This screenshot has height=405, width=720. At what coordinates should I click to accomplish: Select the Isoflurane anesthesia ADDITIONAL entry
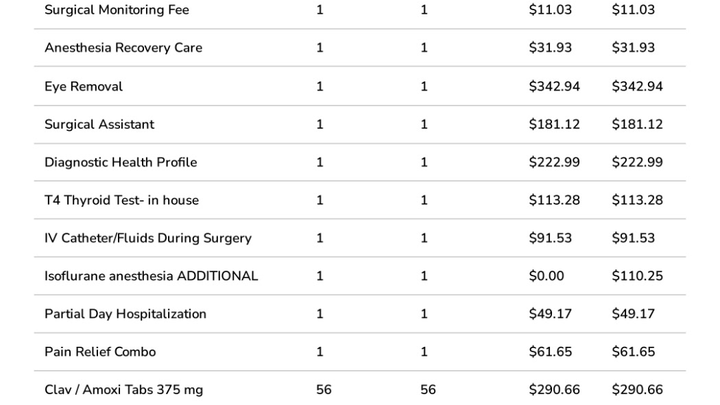click(151, 276)
